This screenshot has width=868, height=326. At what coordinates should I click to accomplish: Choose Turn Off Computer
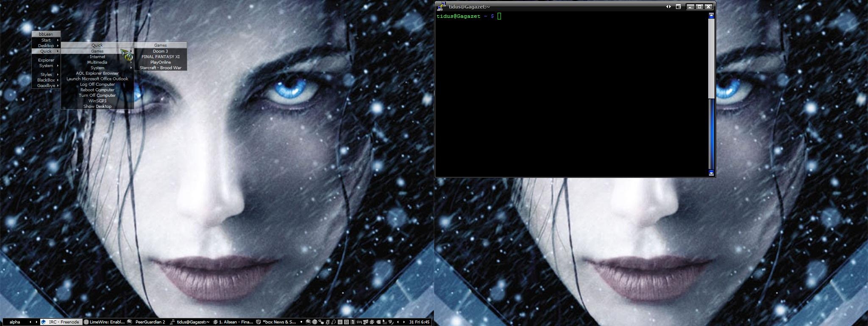tap(97, 95)
